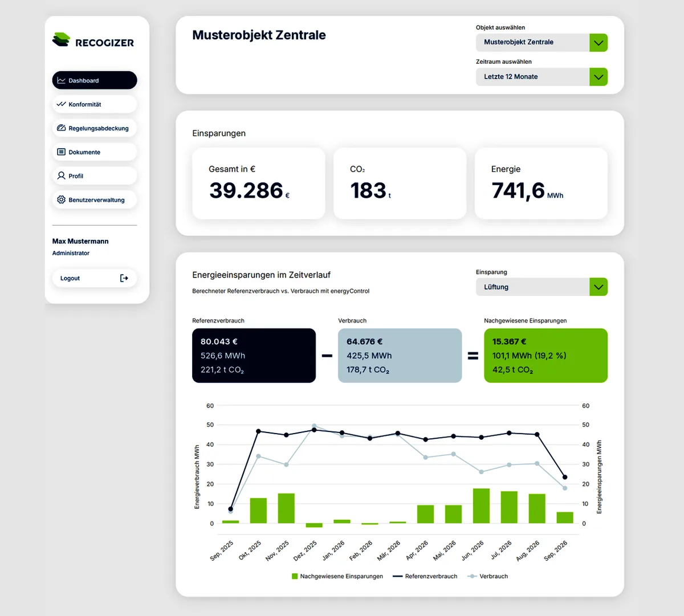Expand the Einsparung dropdown arrow
Screen dimensions: 684x616
pyautogui.click(x=598, y=287)
